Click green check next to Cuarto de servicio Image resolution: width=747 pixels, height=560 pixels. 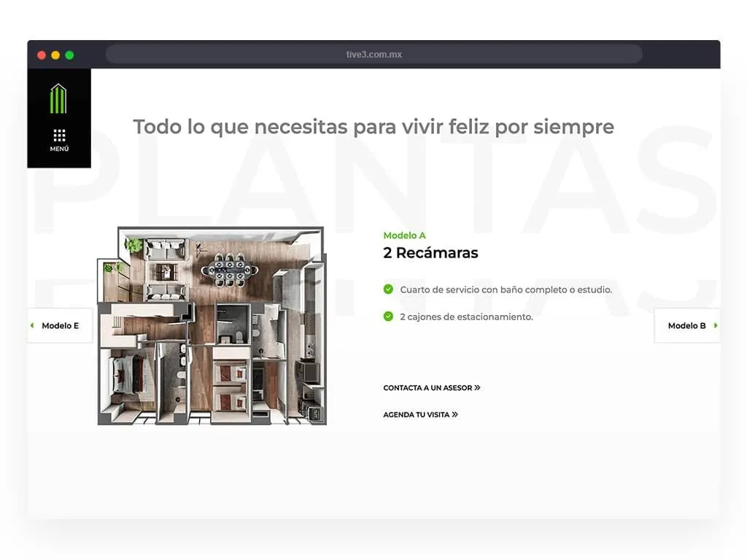(388, 289)
